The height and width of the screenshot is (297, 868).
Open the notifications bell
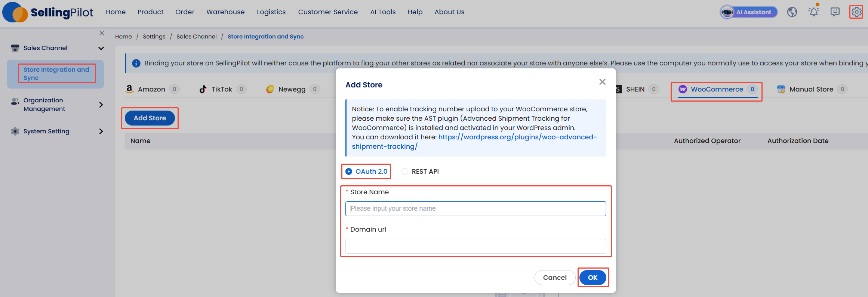point(813,12)
